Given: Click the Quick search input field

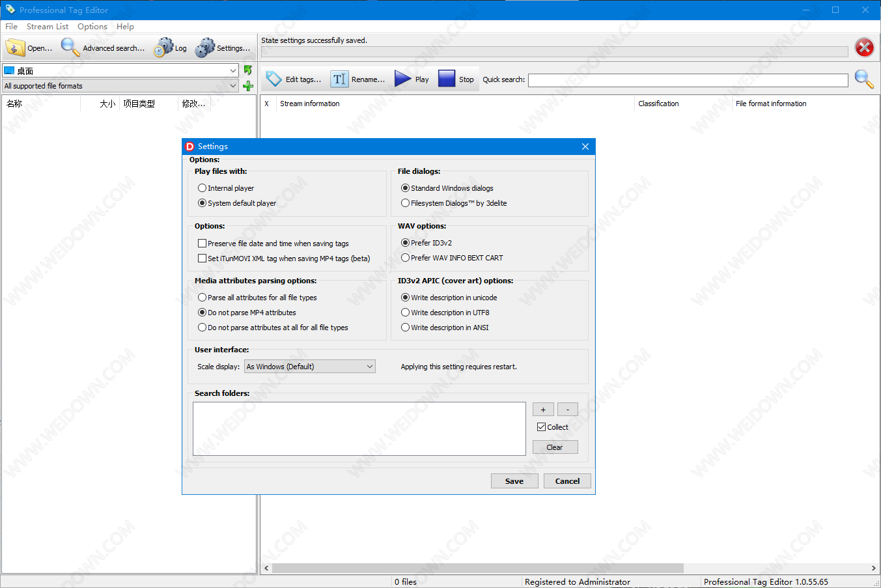Looking at the screenshot, I should pyautogui.click(x=688, y=80).
